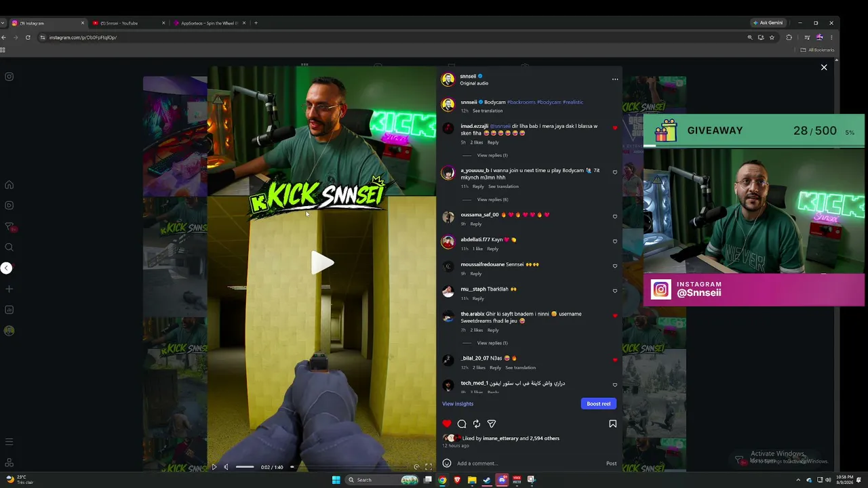Open the All Bookmarks folder
Screen dimensions: 868x488
817,49
